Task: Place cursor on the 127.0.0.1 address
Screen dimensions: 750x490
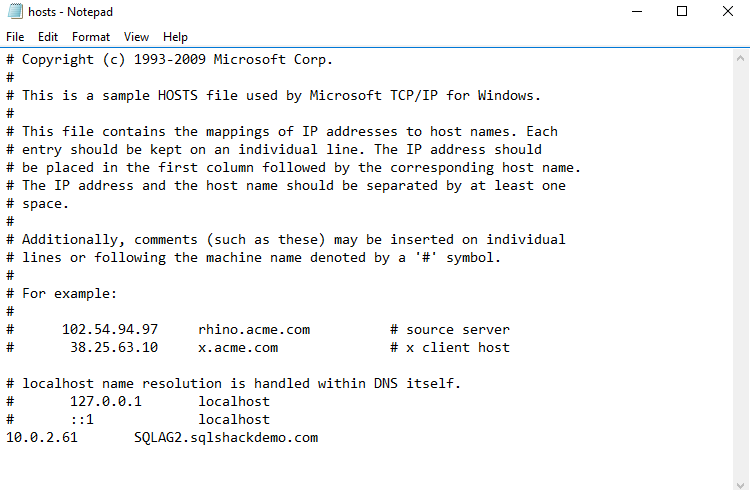Action: (106, 402)
